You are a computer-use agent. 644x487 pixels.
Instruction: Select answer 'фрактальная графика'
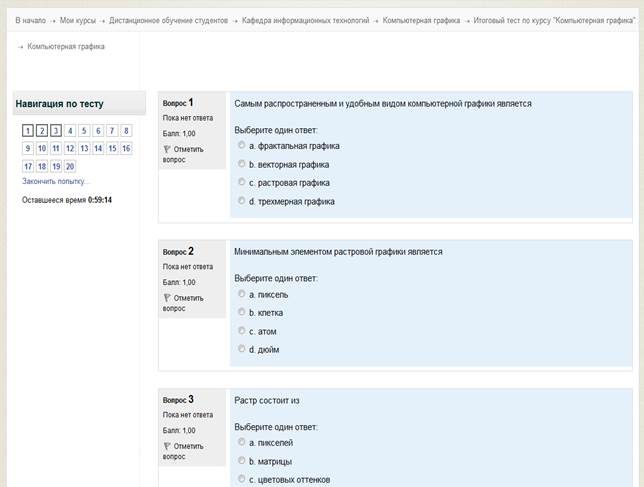242,145
